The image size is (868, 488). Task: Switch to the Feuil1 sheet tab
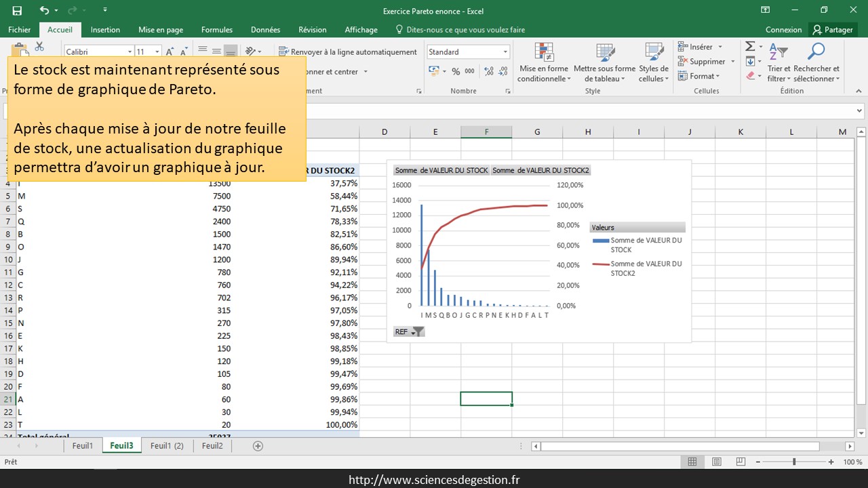pos(82,446)
